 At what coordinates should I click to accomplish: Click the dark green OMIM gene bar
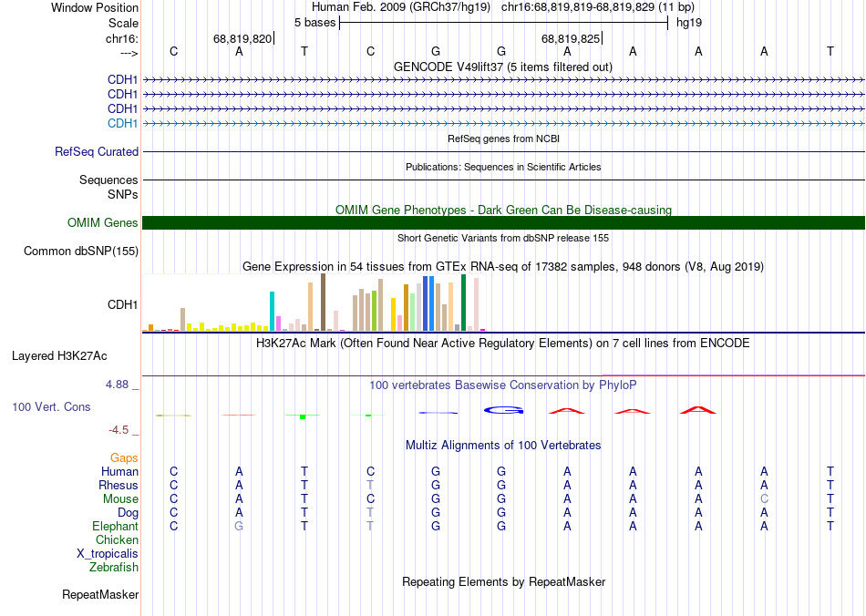coord(503,223)
